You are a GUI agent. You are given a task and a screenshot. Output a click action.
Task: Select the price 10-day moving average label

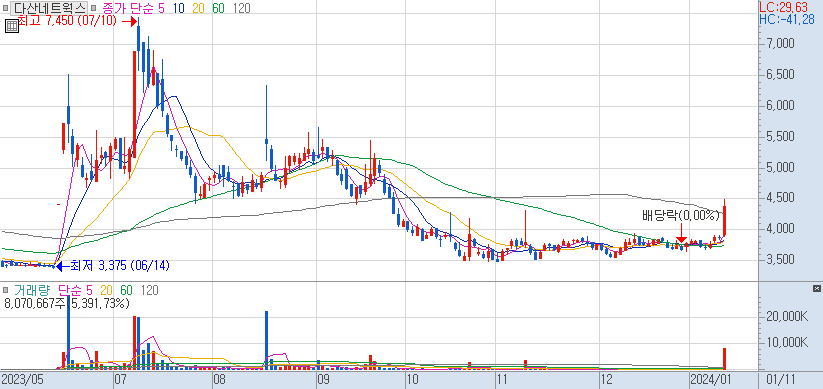click(178, 8)
